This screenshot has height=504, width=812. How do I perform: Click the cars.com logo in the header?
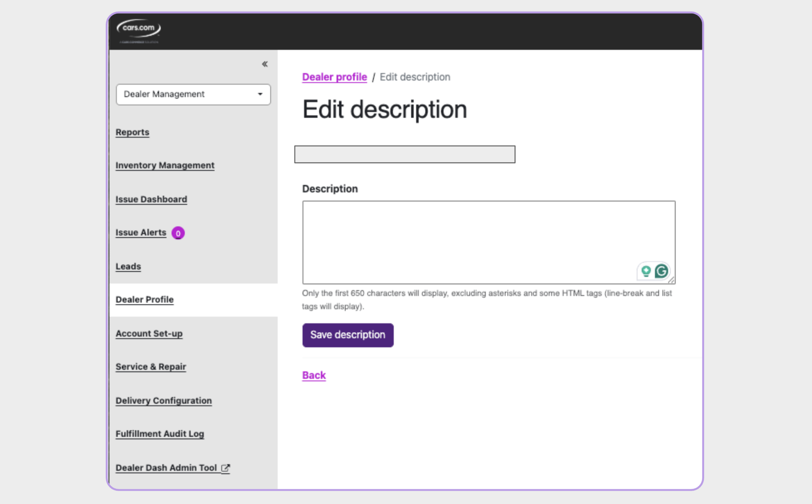point(139,31)
